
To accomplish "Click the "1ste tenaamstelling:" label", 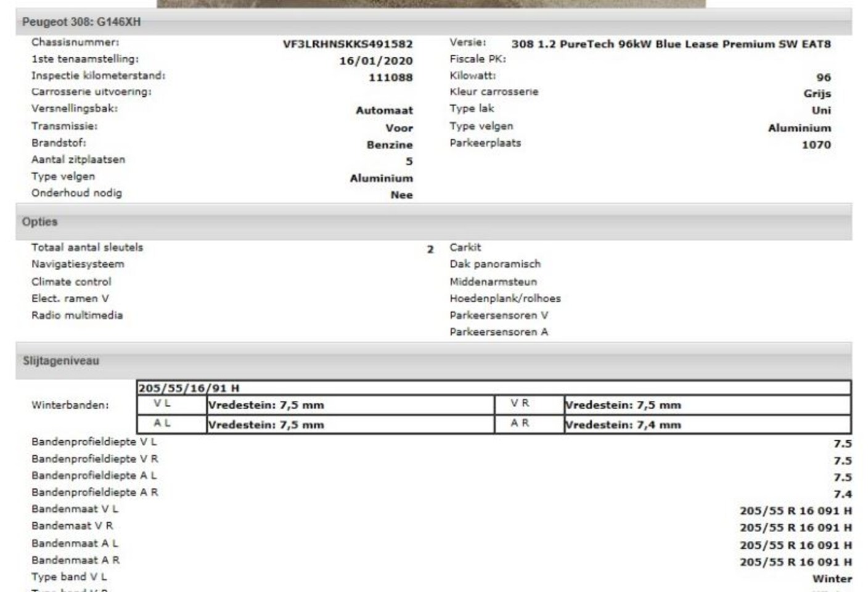I will pos(85,59).
